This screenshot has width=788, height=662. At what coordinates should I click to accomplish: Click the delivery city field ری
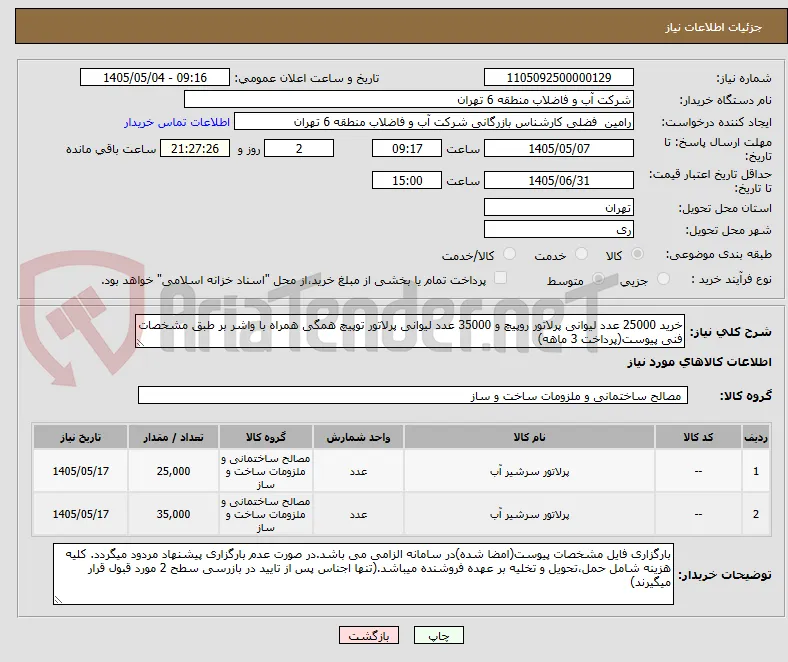click(559, 230)
